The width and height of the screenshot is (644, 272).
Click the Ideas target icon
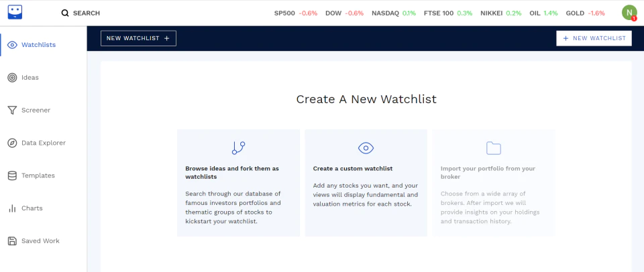point(12,78)
